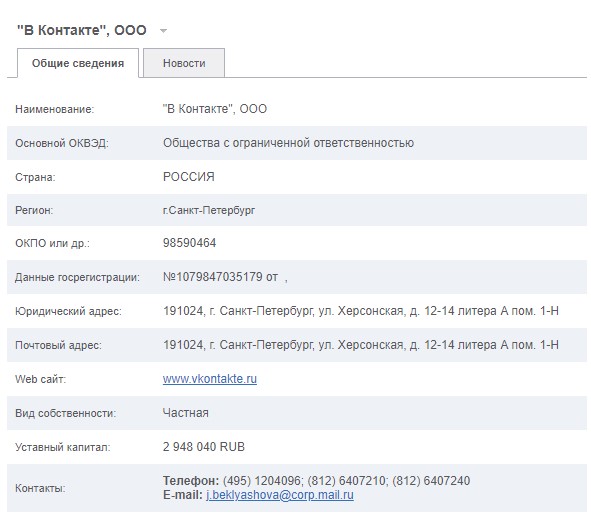This screenshot has width=591, height=517.
Task: Click the Основной ОКВЭД: label
Action: 62,143
